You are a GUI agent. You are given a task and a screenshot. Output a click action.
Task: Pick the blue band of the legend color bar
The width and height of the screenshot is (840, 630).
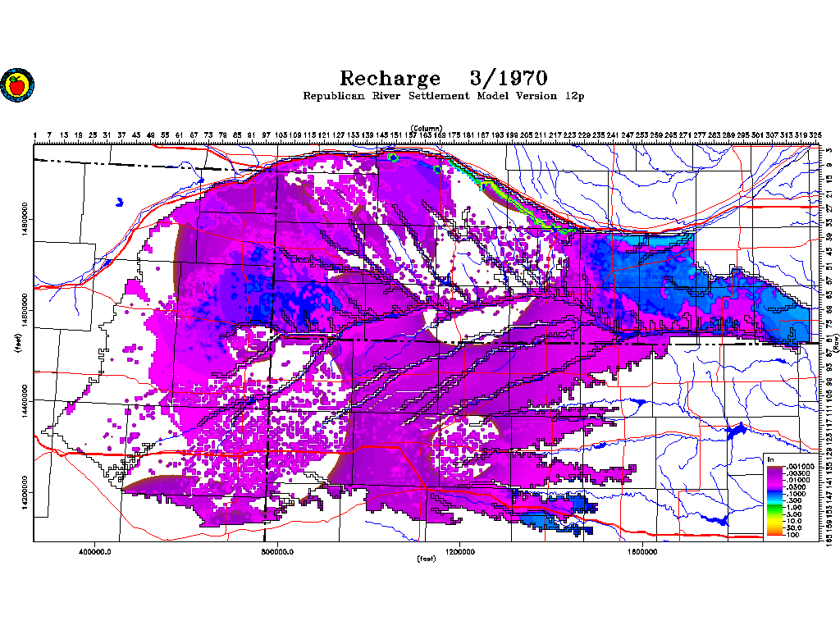774,492
